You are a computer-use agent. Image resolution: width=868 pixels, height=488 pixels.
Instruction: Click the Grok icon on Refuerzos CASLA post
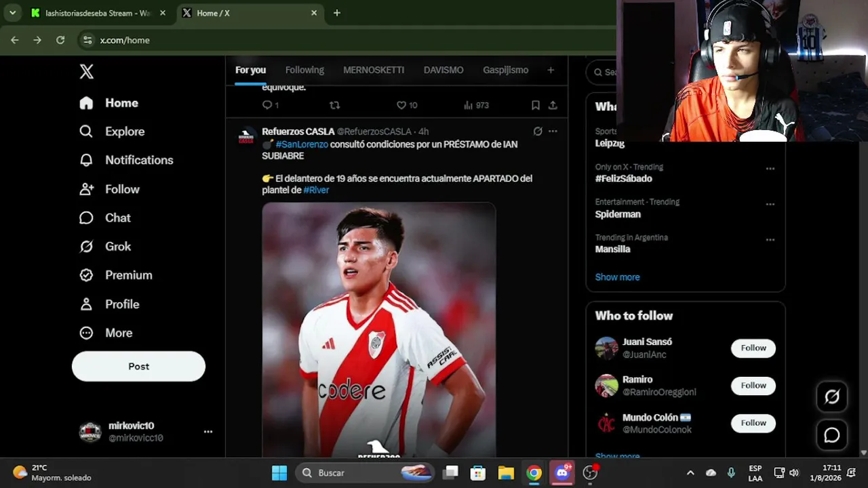coord(538,131)
